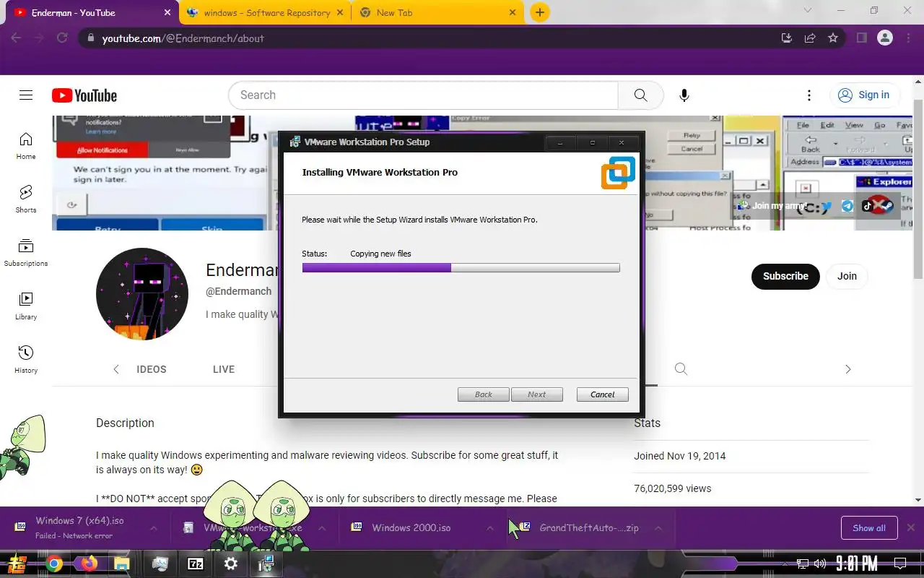Open Settings gear on taskbar

[231, 564]
